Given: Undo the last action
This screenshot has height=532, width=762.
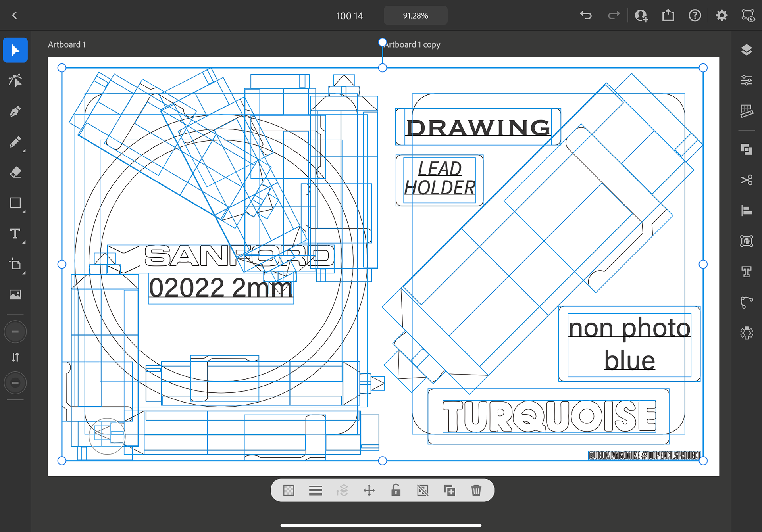Looking at the screenshot, I should click(x=586, y=15).
